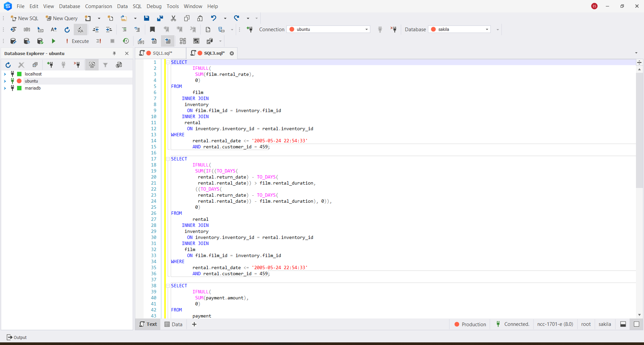Select the Format SQL toolbar icon
Screen dimensions: 644x345
point(80,30)
